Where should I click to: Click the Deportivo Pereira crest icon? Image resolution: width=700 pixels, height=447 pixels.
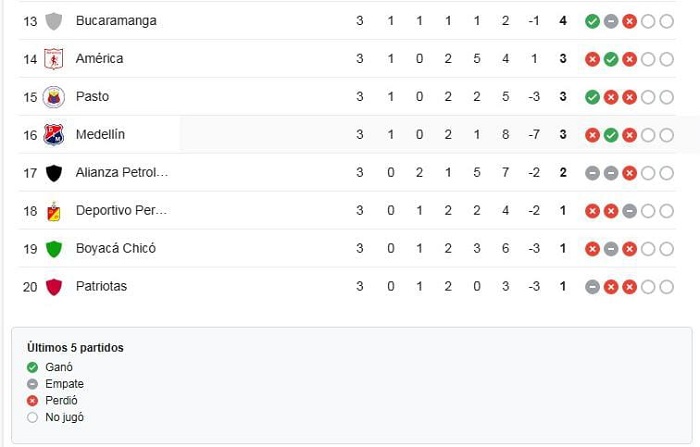tap(54, 211)
